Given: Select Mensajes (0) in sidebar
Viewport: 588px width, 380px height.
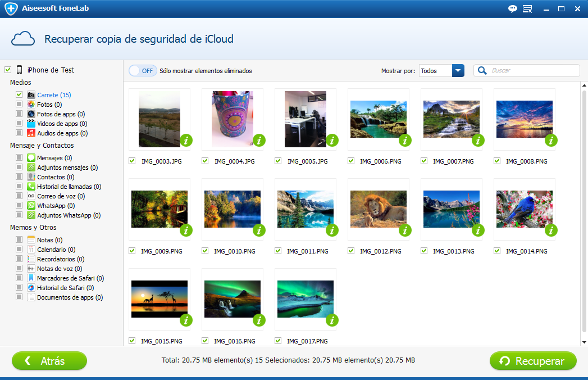Looking at the screenshot, I should (x=54, y=158).
